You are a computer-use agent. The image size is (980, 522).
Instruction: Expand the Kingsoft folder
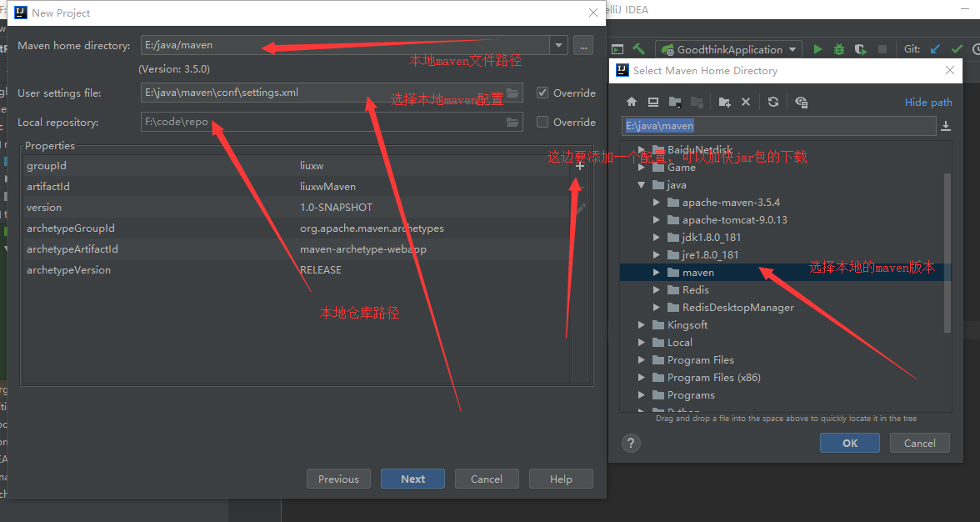[x=642, y=325]
